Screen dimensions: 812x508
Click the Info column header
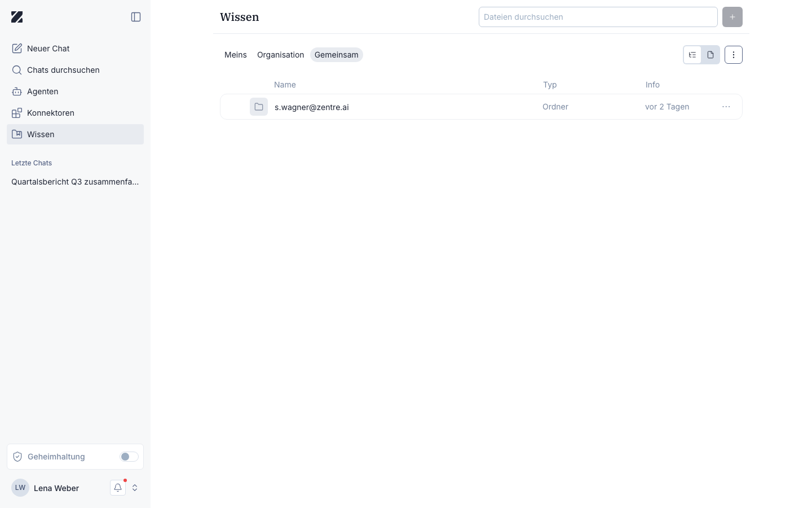point(652,85)
